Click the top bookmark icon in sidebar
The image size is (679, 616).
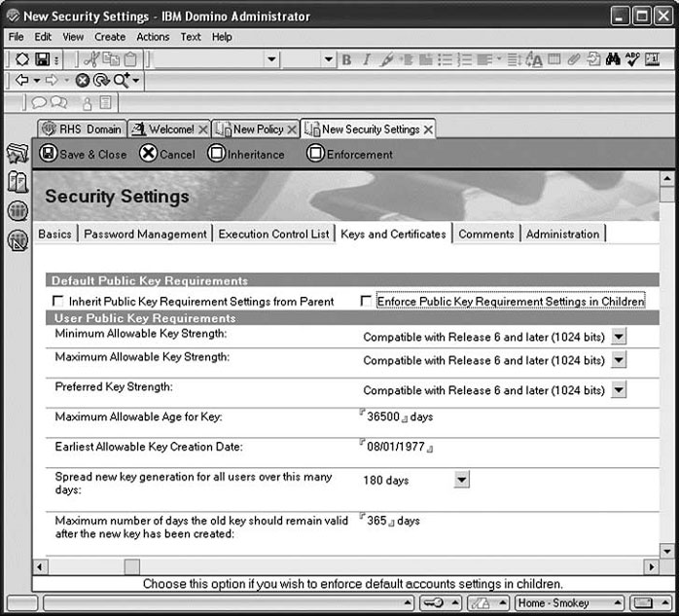[18, 154]
